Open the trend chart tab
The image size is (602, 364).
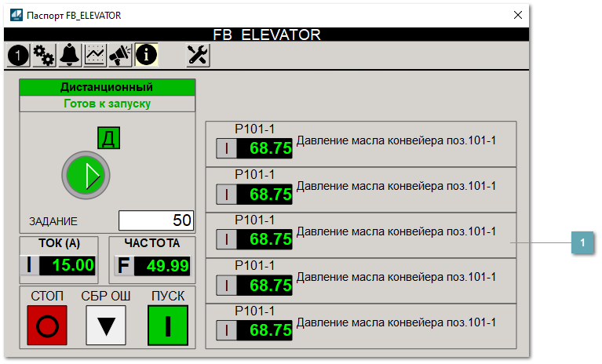tap(95, 54)
